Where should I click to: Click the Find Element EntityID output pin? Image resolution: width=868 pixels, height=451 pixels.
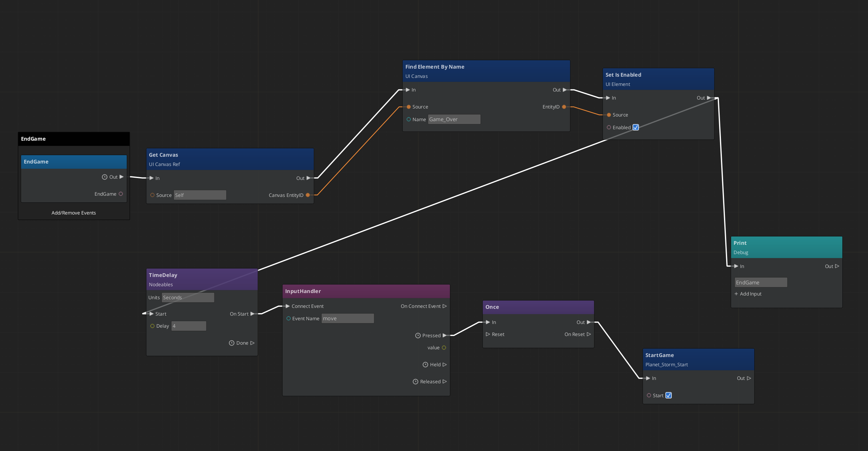[x=564, y=107]
